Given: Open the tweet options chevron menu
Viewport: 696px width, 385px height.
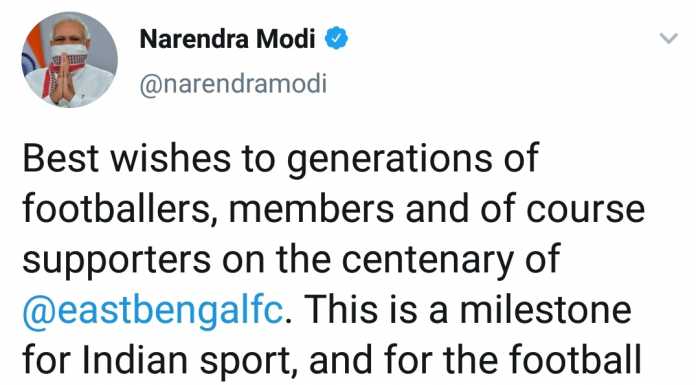Looking at the screenshot, I should 668,39.
